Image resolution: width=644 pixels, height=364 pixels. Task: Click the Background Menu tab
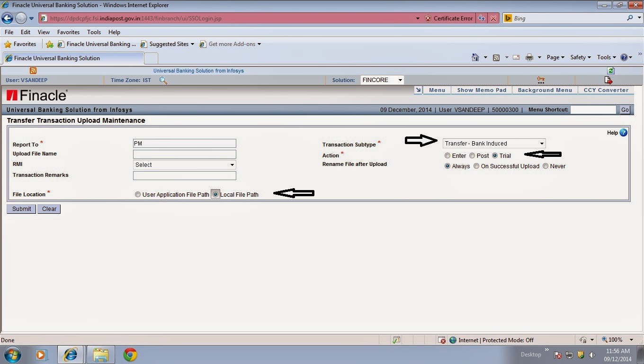tap(545, 90)
